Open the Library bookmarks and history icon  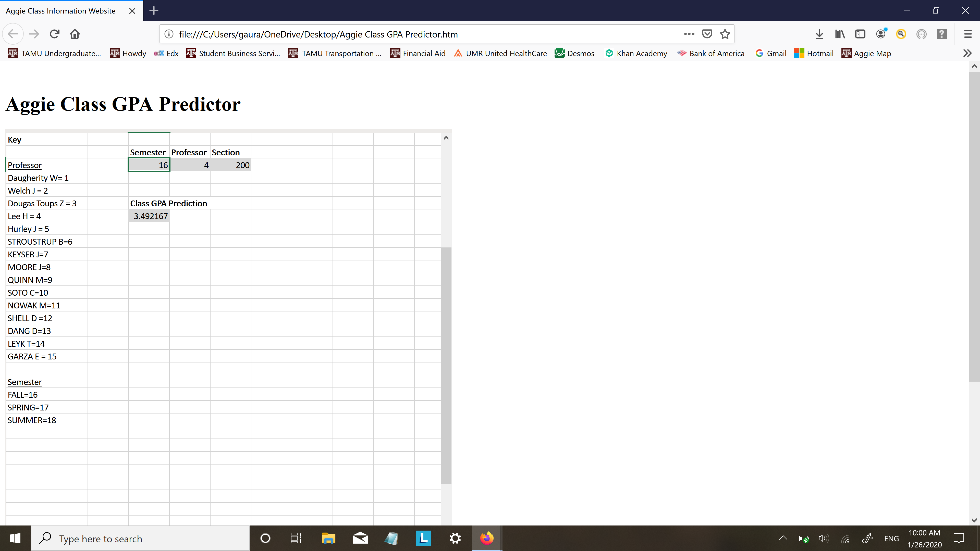click(840, 34)
